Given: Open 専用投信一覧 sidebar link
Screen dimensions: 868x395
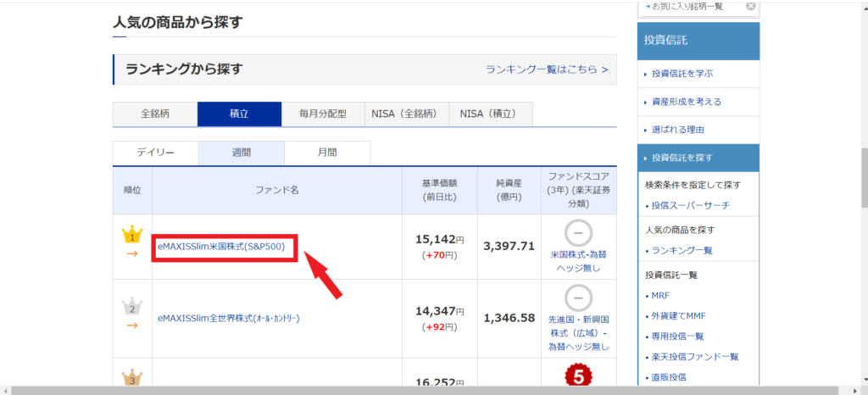Looking at the screenshot, I should point(677,337).
